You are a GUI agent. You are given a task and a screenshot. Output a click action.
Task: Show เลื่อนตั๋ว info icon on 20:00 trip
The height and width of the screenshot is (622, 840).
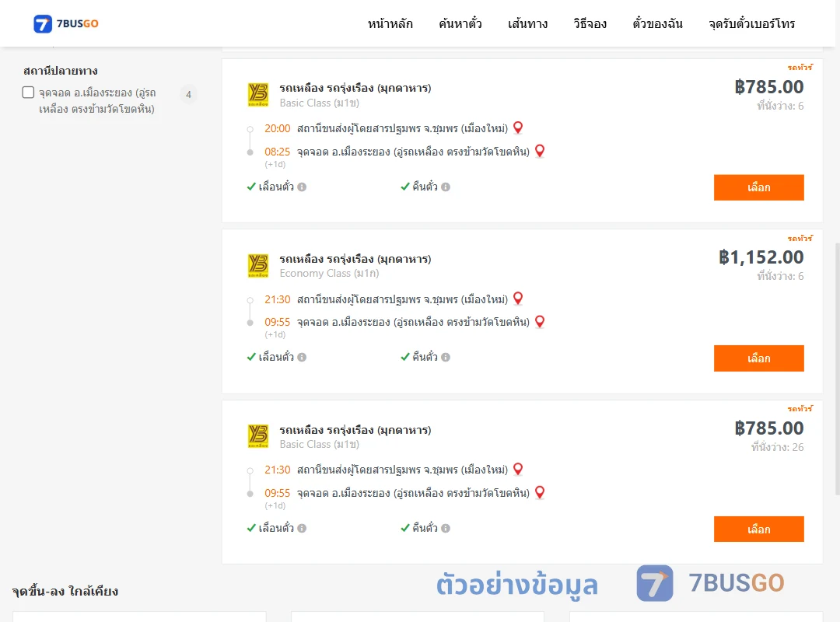click(x=302, y=187)
